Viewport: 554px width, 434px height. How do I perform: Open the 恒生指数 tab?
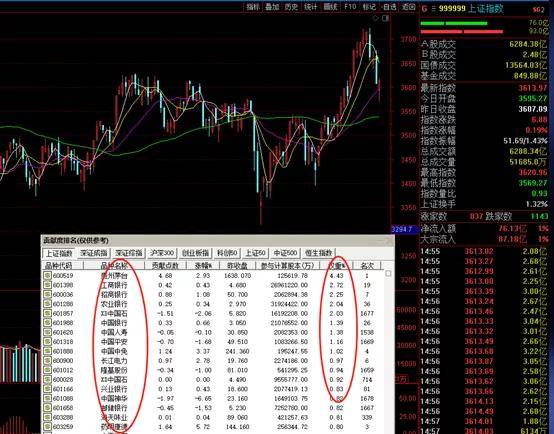318,253
